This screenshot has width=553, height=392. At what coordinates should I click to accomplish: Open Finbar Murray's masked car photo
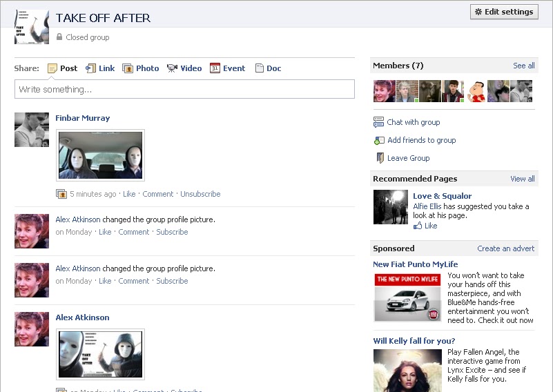pyautogui.click(x=100, y=155)
